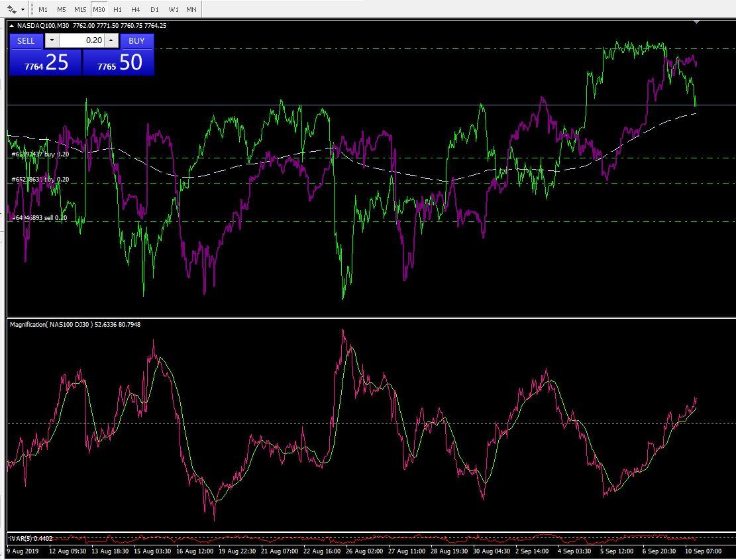
Task: Click the 27 Aug 11:00 time axis label
Action: pyautogui.click(x=407, y=551)
